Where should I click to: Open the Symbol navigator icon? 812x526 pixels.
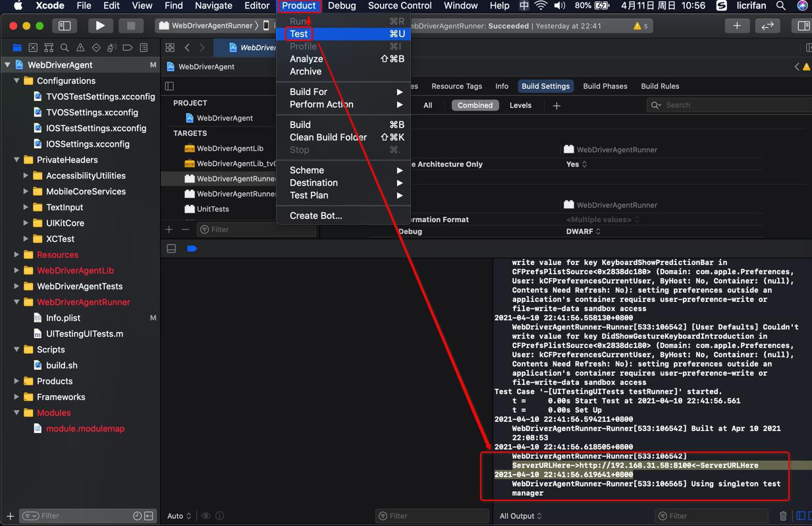pyautogui.click(x=49, y=47)
